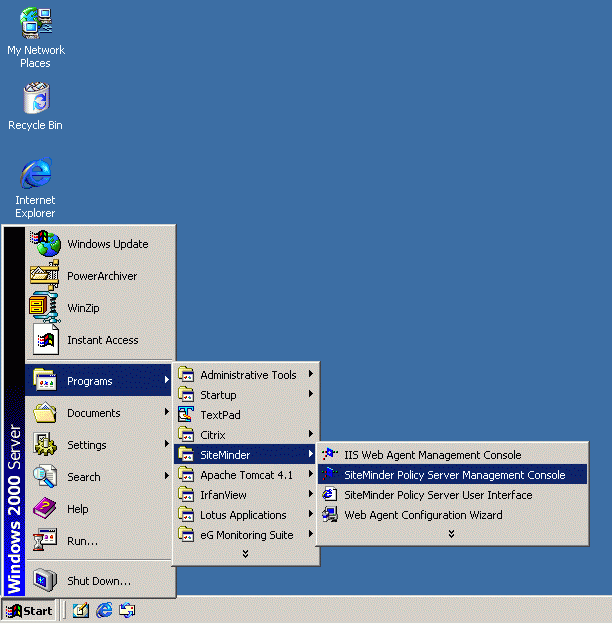Open the eG Monitoring Suite program group
Viewport: 612px width, 624px height.
click(x=246, y=534)
